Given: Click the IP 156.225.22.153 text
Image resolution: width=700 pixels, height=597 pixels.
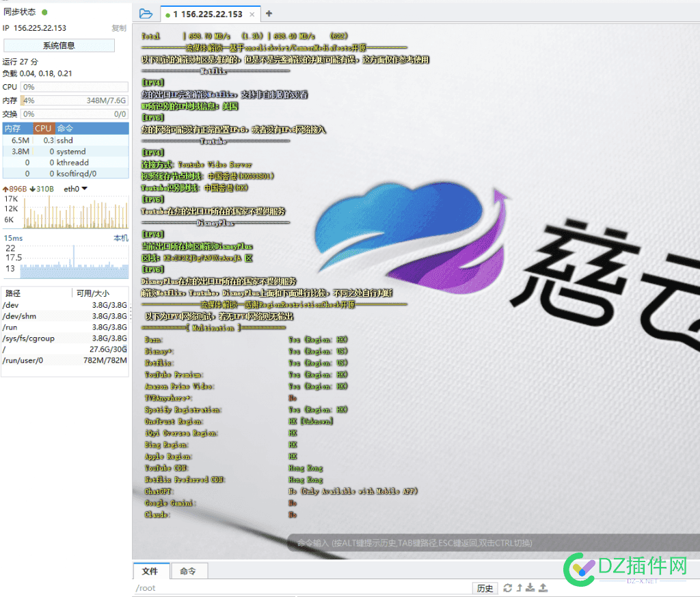Looking at the screenshot, I should (x=34, y=28).
